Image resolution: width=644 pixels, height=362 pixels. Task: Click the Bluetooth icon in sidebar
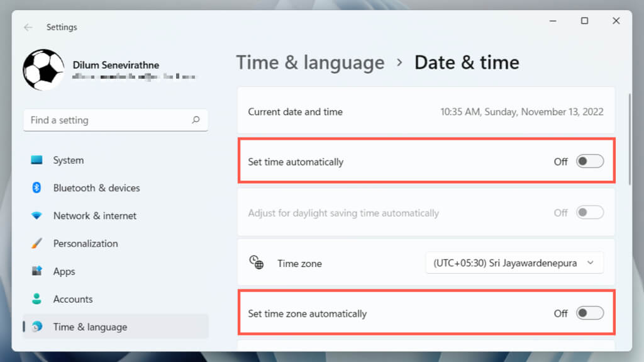tap(36, 188)
